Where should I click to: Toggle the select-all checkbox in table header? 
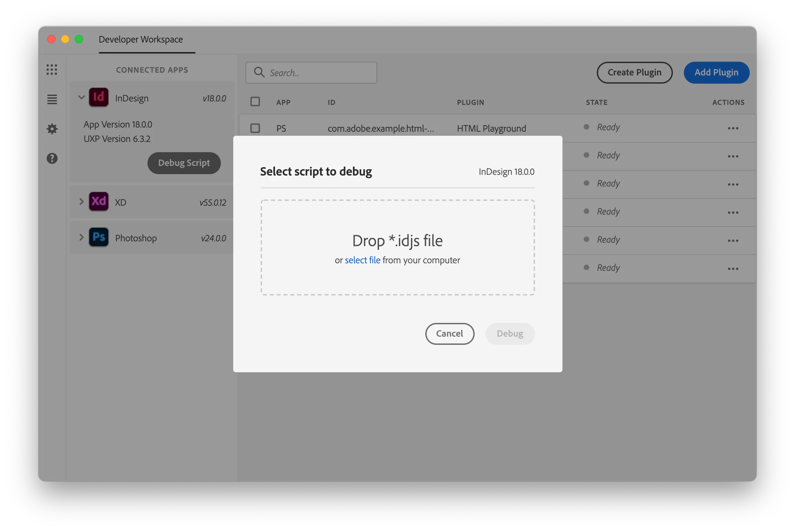point(255,102)
